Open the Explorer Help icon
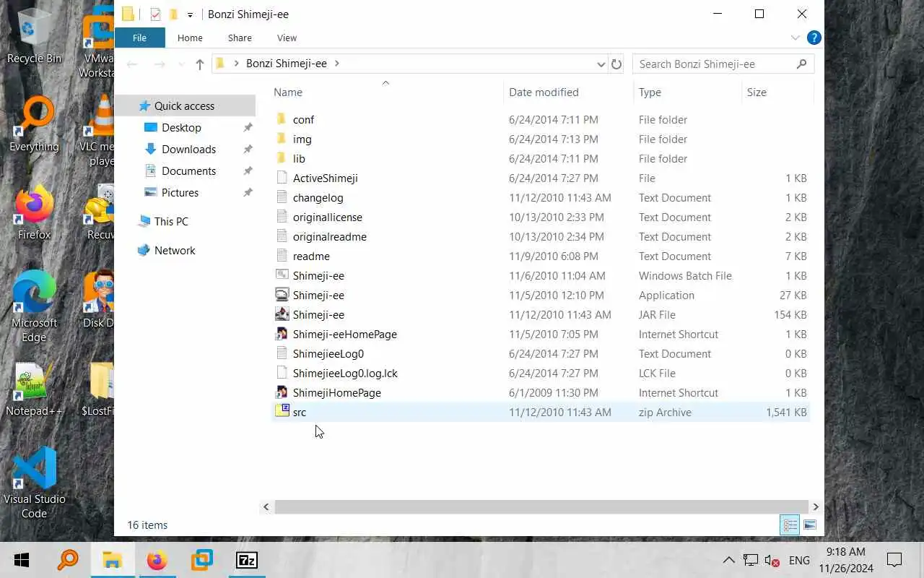This screenshot has width=924, height=578. pos(814,38)
